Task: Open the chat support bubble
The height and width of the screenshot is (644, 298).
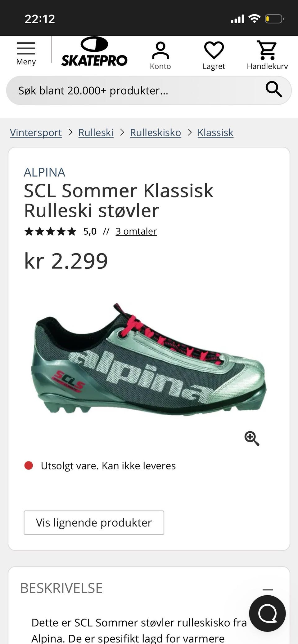Action: (x=267, y=613)
